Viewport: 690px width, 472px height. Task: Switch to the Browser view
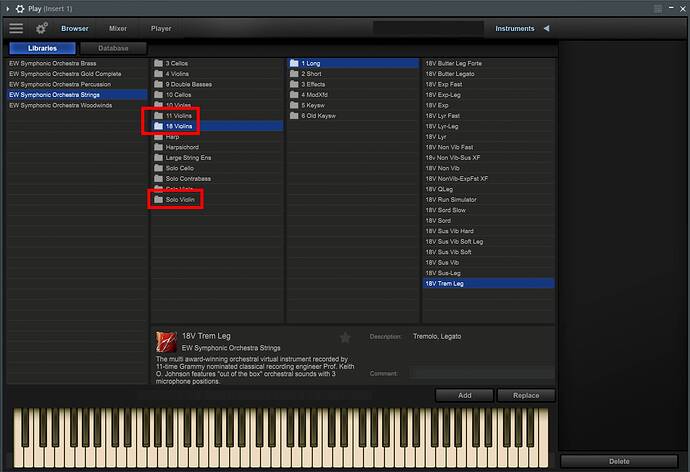(x=75, y=28)
